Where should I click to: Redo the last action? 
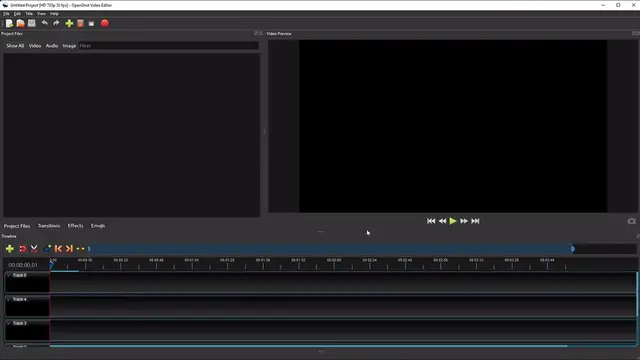56,23
